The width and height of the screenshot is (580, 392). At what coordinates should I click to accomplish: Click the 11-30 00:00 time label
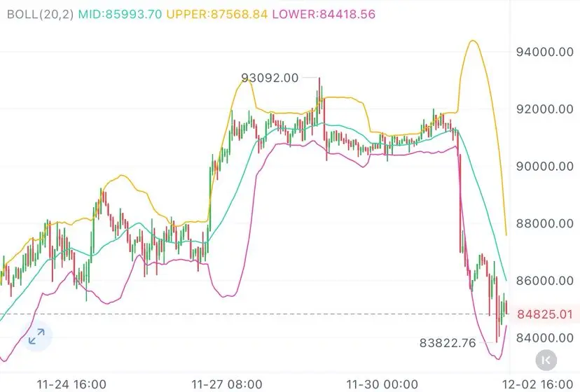[x=382, y=384]
